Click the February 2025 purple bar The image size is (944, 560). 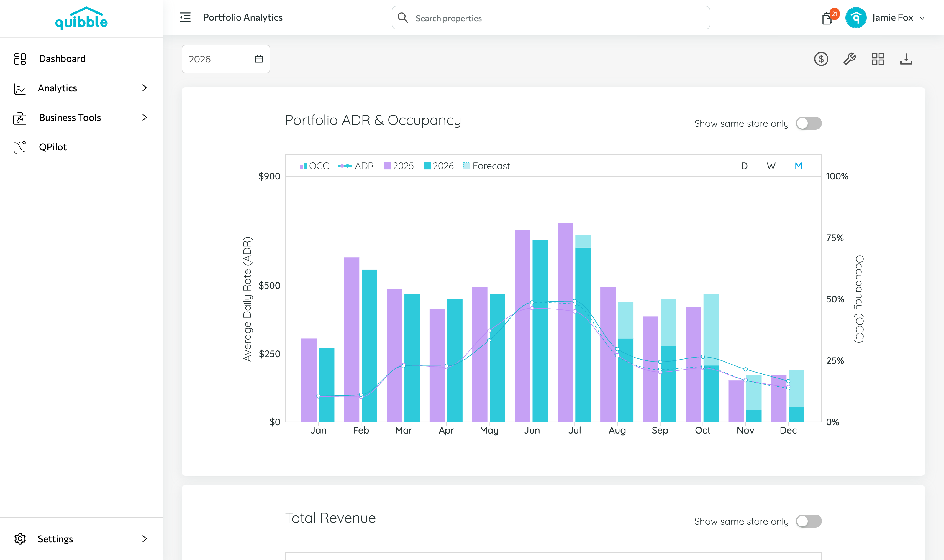tap(352, 340)
